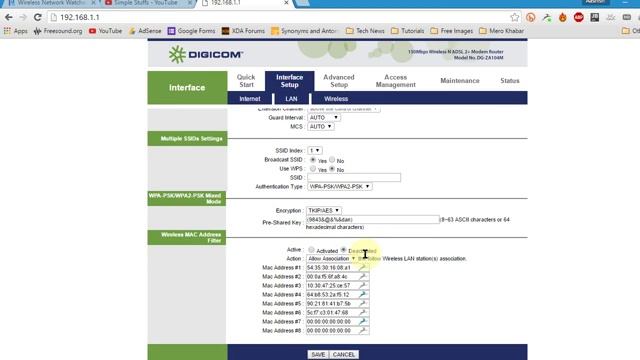Open the Interface Setup tab
Image resolution: width=640 pixels, height=360 pixels.
(x=289, y=81)
